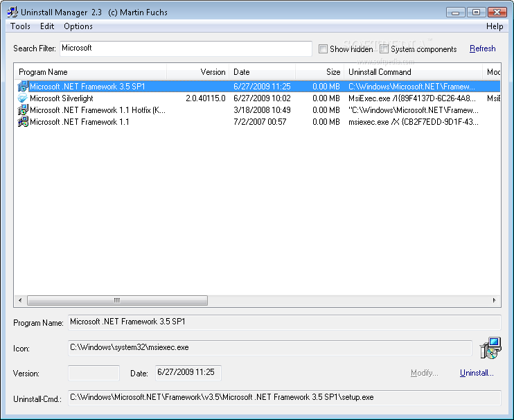Open the Help menu
Image resolution: width=514 pixels, height=420 pixels.
[495, 26]
